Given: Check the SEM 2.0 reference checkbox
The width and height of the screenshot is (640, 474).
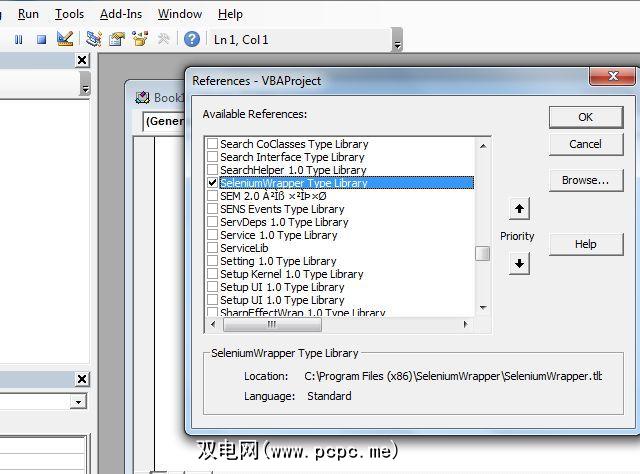Looking at the screenshot, I should click(212, 196).
